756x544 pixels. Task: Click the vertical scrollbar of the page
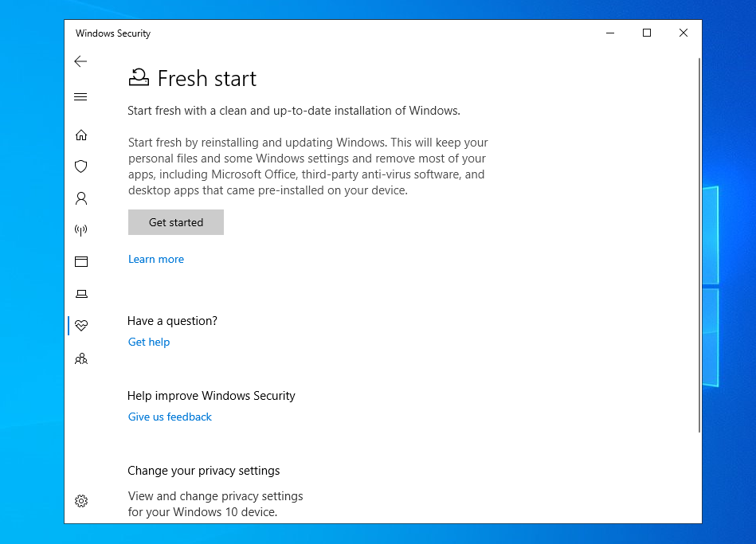click(x=699, y=245)
